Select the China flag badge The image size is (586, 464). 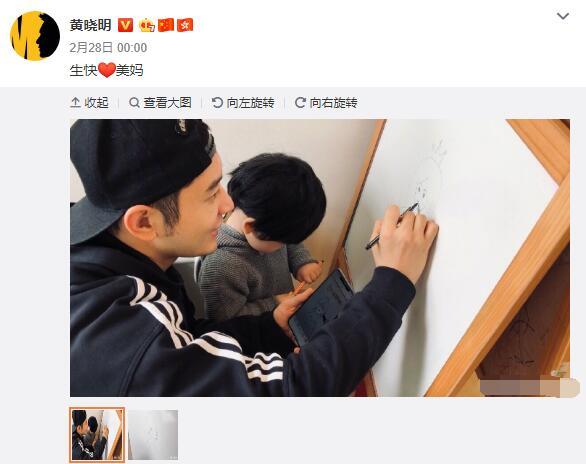coord(166,25)
